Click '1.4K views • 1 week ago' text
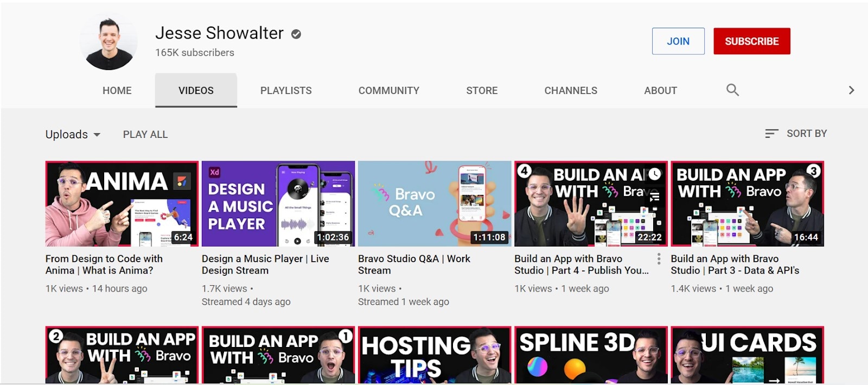Viewport: 868px width, 385px height. click(722, 289)
